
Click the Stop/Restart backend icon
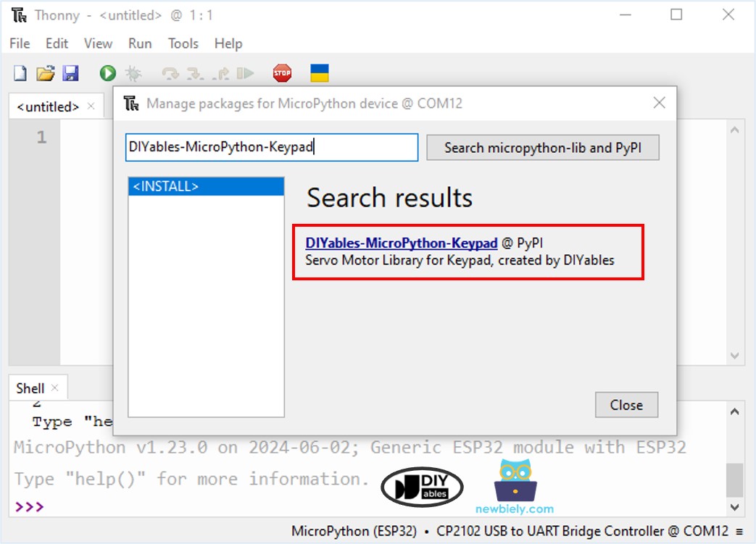281,72
